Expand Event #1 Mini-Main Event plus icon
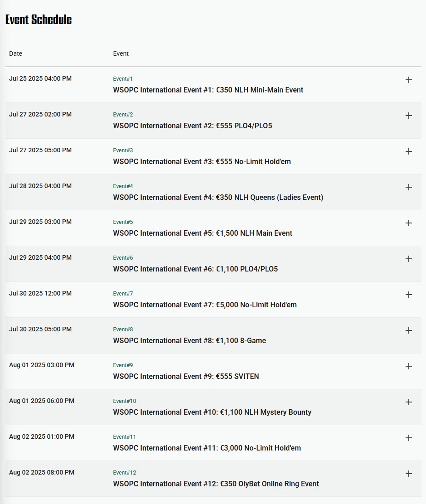426x504 pixels. (409, 80)
